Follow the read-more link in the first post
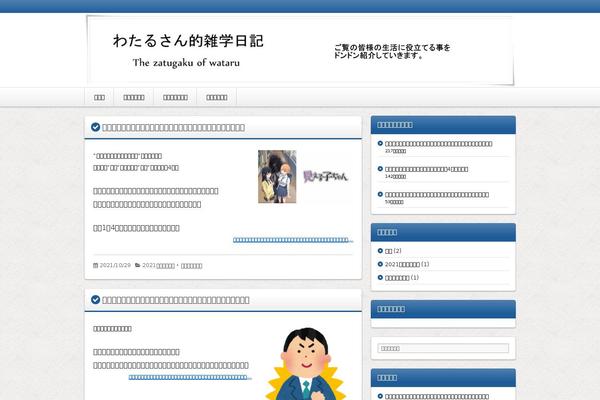Viewport: 600px width, 400px height. (x=293, y=240)
